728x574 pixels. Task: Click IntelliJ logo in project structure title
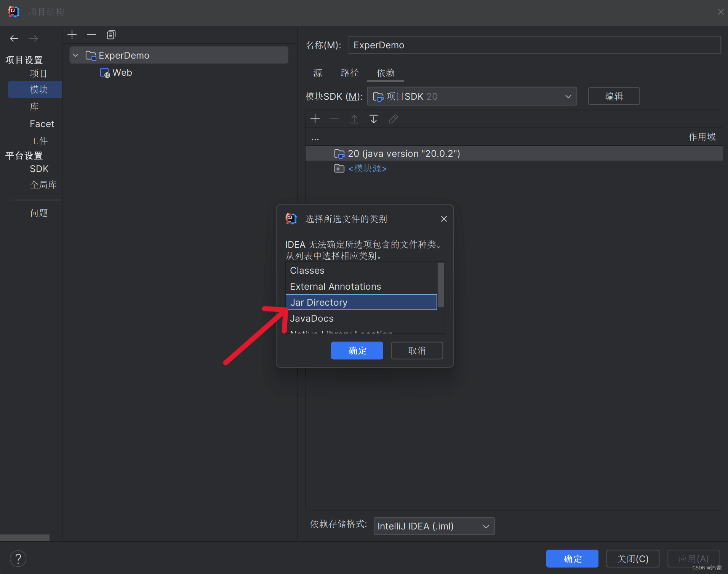13,12
